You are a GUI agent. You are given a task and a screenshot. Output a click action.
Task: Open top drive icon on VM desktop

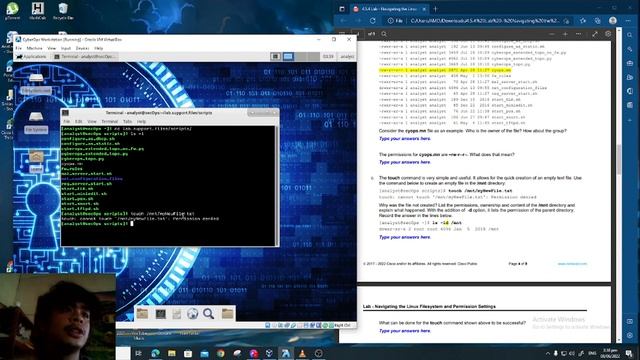pos(36,83)
